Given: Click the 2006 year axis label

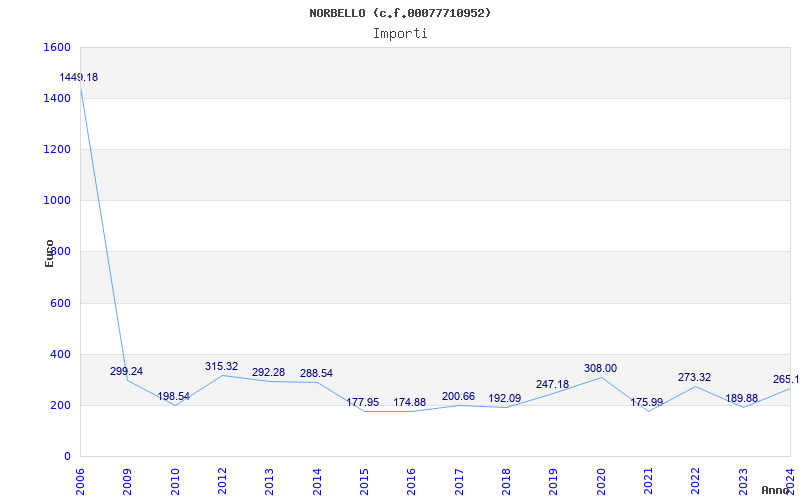Looking at the screenshot, I should (80, 482).
